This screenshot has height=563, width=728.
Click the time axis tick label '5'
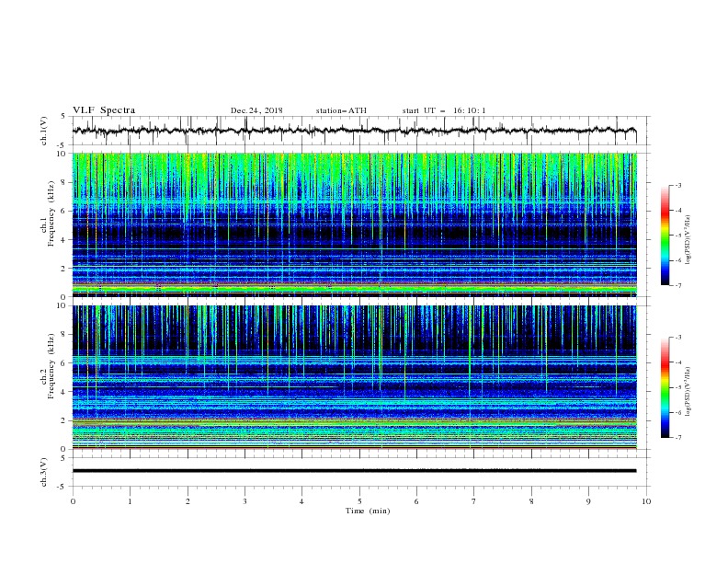click(x=359, y=501)
